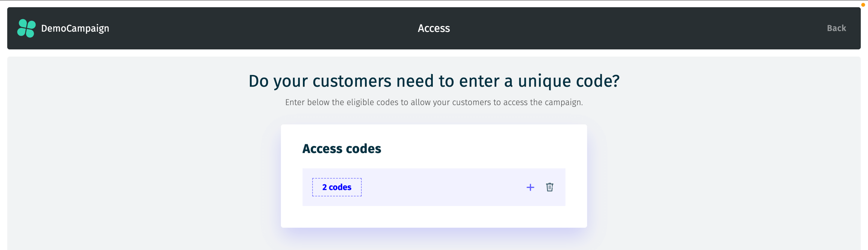Screen dimensions: 868x250
Task: Click the lavender row beside "2 codes"
Action: pos(441,187)
